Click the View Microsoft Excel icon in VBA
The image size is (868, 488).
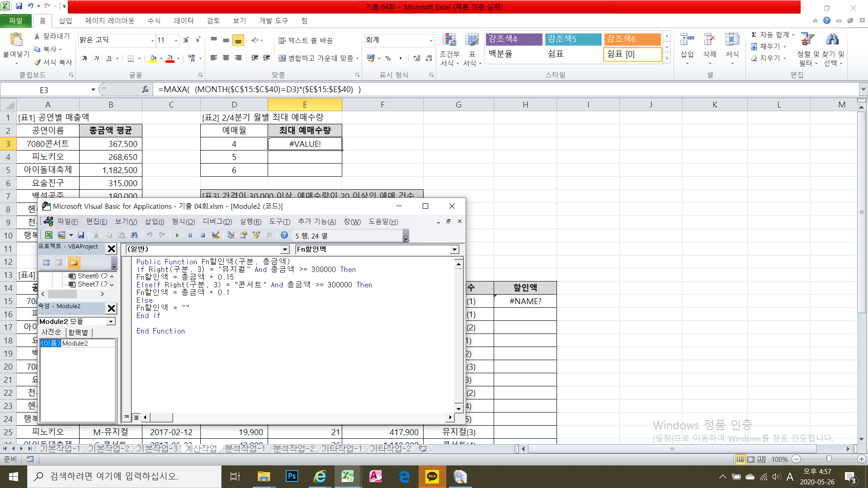[x=49, y=235]
